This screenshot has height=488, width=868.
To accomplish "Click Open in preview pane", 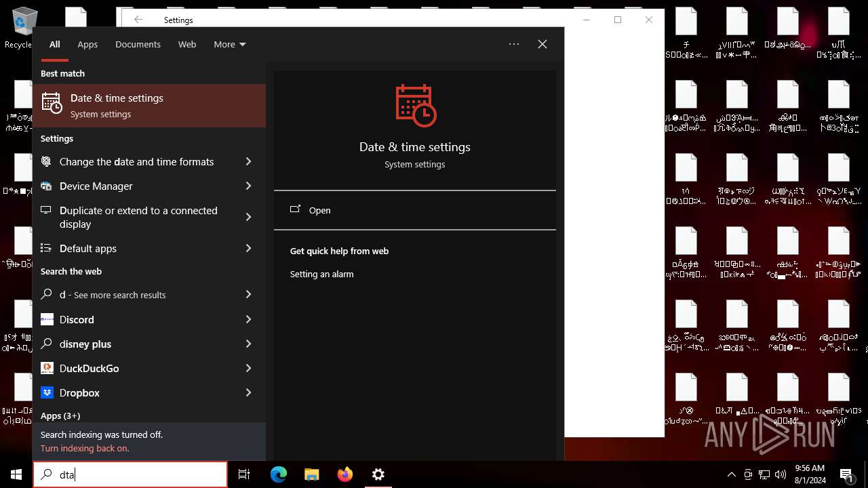I will 319,210.
